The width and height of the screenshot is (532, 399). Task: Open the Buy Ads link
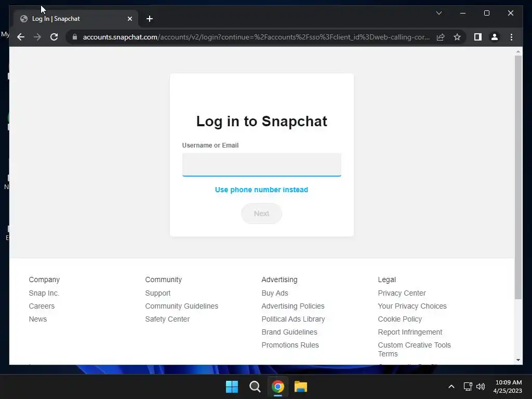coord(275,293)
